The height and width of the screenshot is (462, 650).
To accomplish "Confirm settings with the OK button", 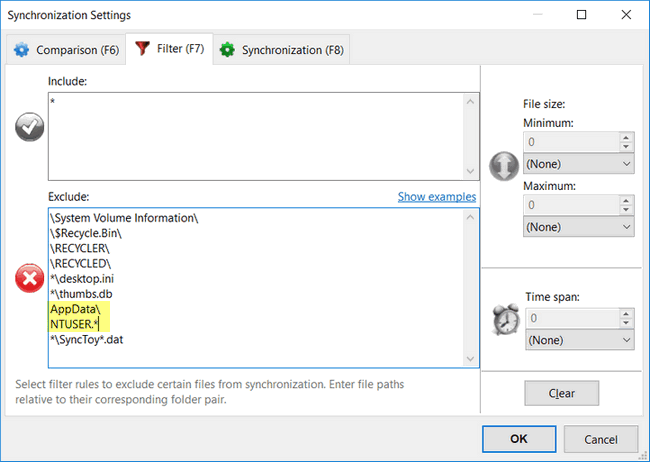I will coord(518,439).
